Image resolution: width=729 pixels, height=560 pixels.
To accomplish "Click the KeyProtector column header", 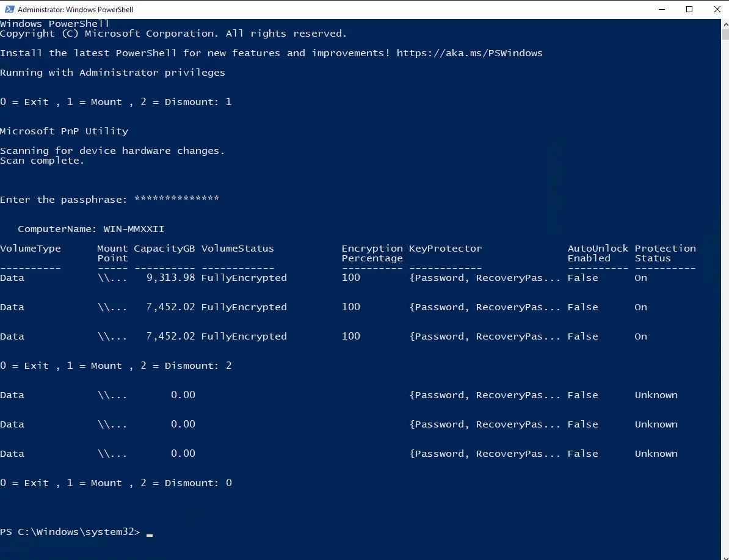I will click(x=445, y=249).
